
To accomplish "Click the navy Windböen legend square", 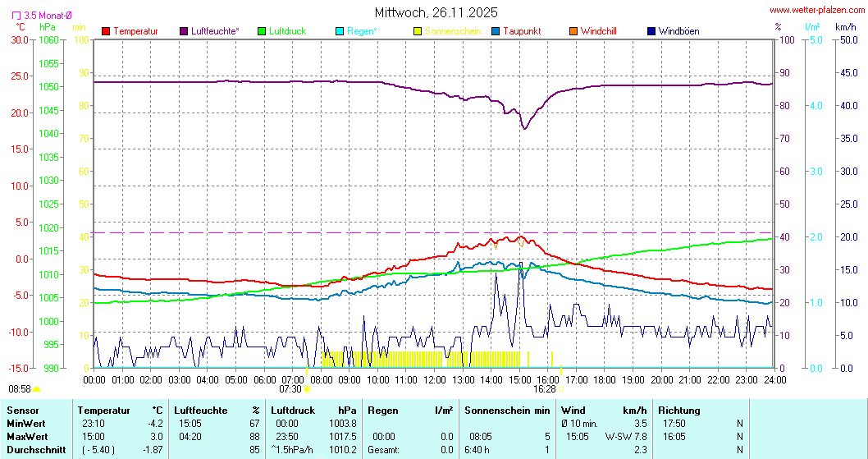I will [652, 31].
